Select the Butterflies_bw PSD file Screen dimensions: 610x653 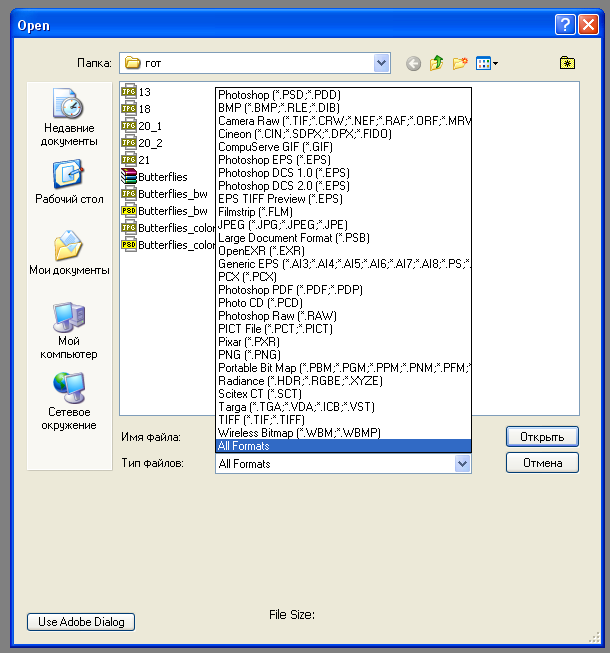164,211
